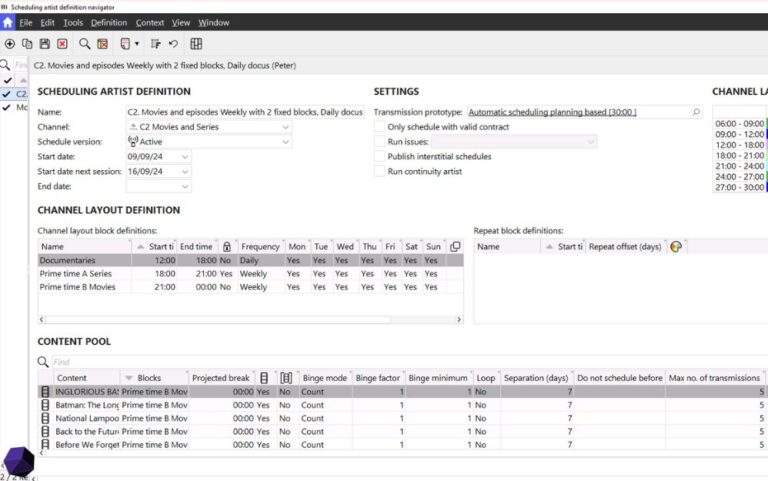
Task: Tick the Publish interstitial schedules checkbox
Action: [x=379, y=157]
